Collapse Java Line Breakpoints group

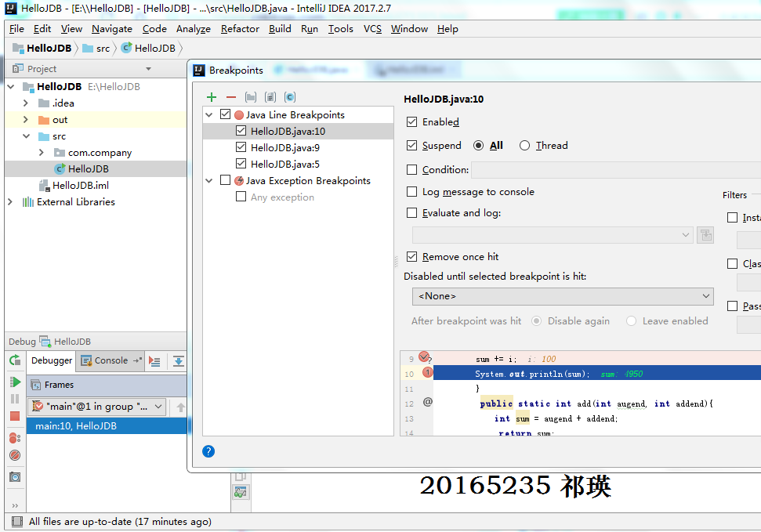click(x=209, y=115)
